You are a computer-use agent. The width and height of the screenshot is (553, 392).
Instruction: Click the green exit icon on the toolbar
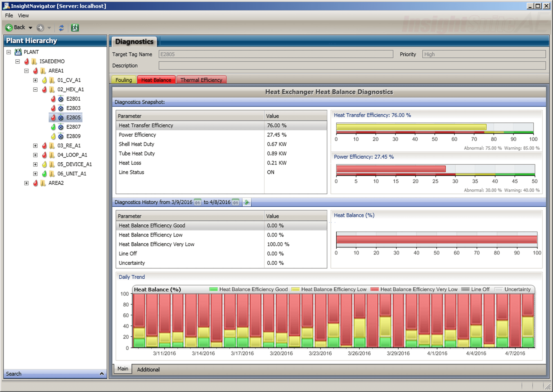75,28
